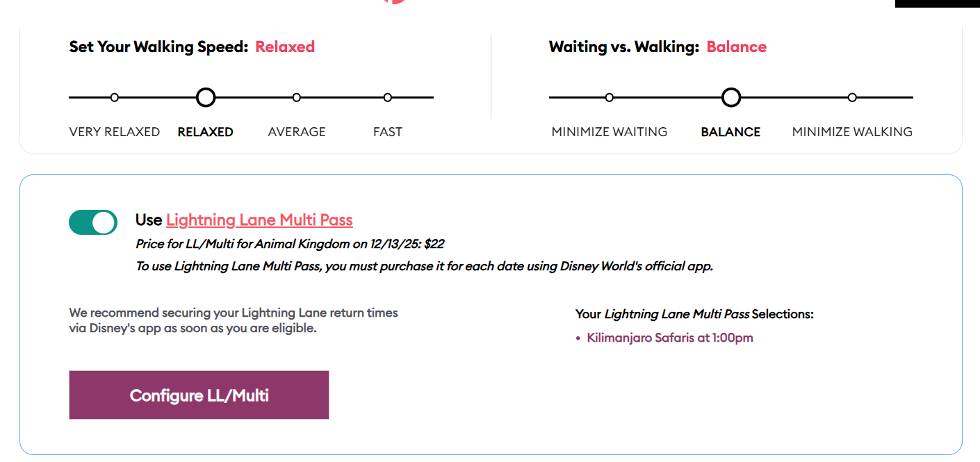Click the Average dot on walking speed slider
The image size is (980, 462).
click(x=297, y=97)
